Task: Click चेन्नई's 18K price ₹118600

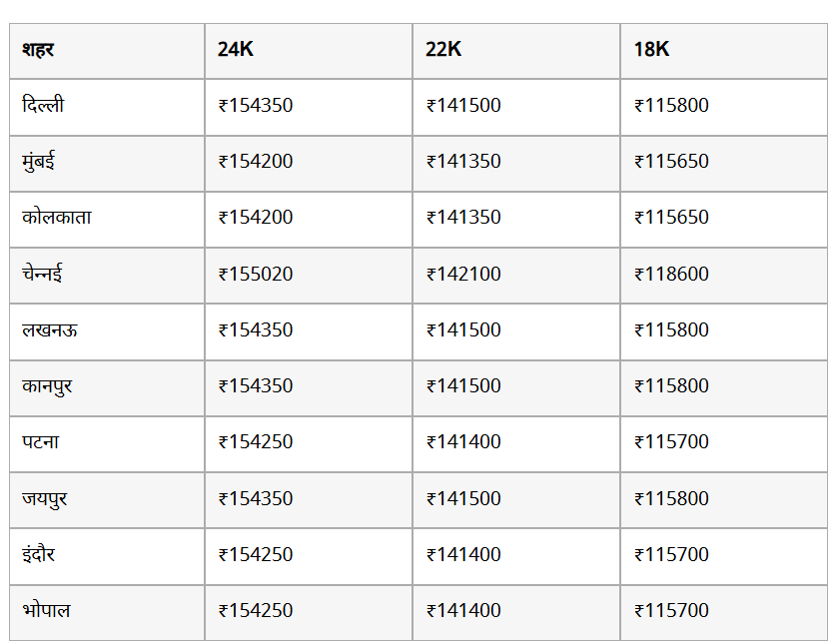Action: click(671, 274)
